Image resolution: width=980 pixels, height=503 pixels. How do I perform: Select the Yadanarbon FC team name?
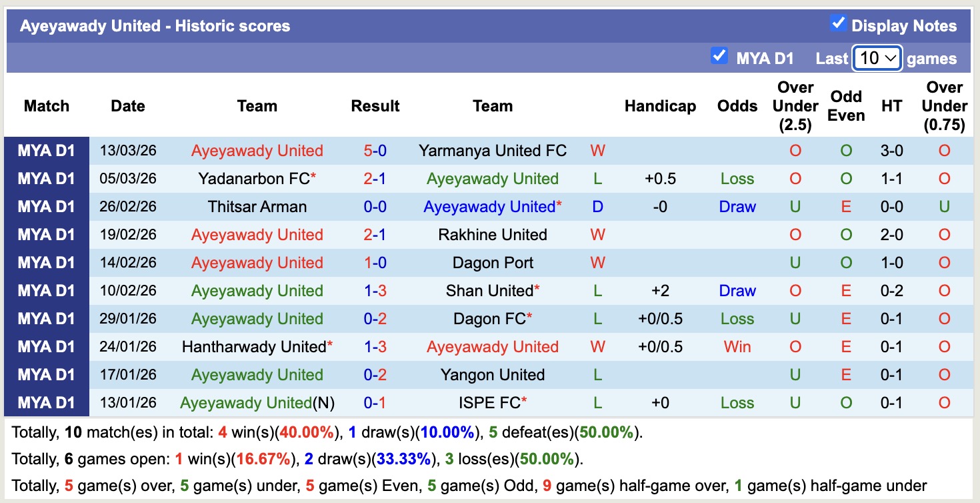pos(253,179)
